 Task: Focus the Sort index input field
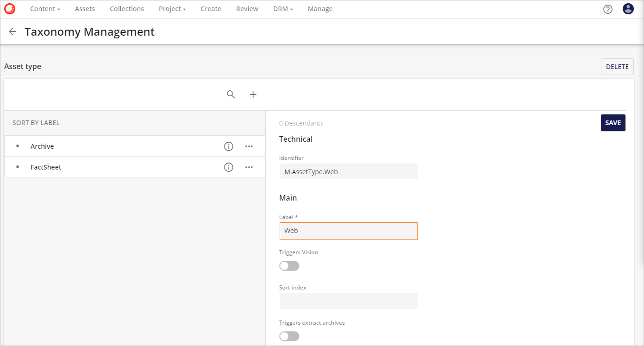tap(348, 301)
